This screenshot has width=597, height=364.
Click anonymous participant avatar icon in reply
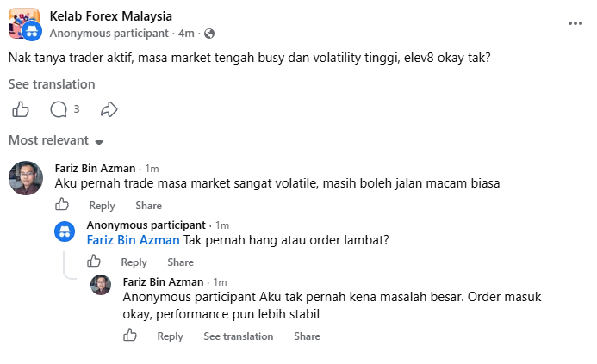coord(65,231)
